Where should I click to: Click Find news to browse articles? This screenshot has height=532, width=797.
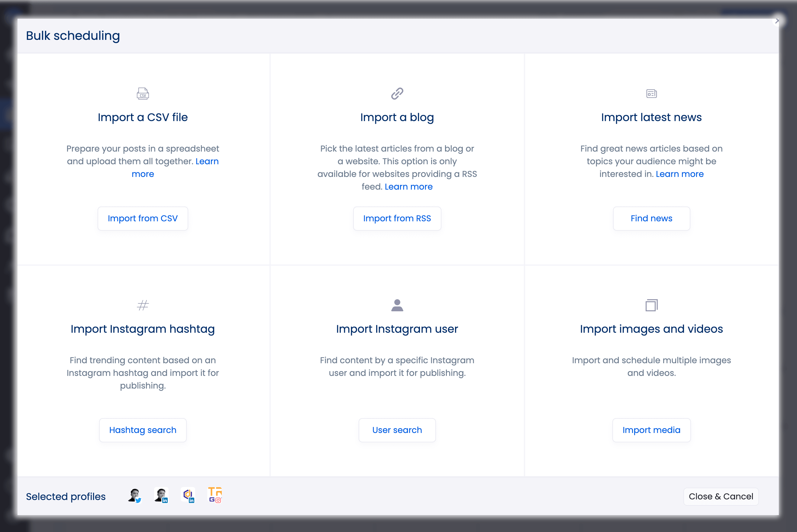click(651, 219)
